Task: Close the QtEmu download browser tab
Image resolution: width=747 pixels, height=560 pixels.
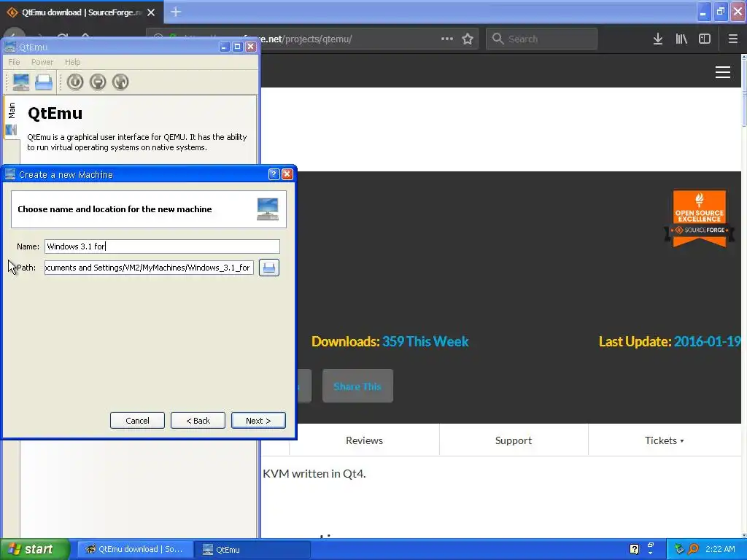Action: 151,12
